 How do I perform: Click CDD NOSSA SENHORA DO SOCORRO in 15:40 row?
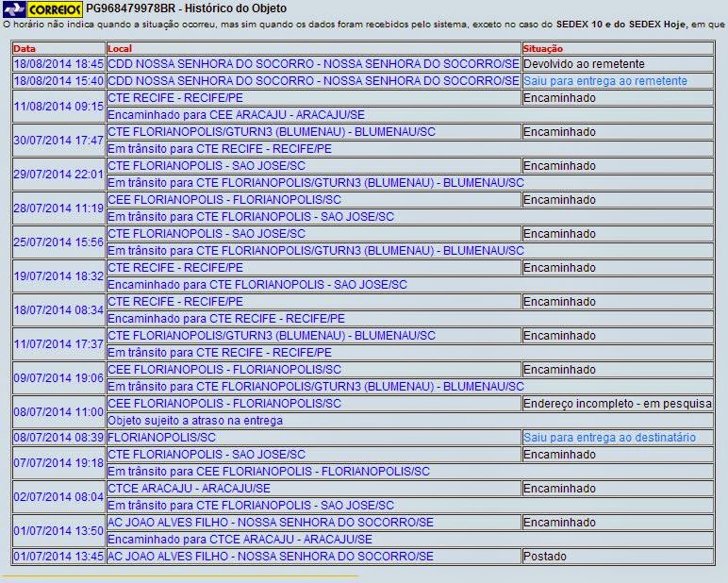click(x=313, y=81)
